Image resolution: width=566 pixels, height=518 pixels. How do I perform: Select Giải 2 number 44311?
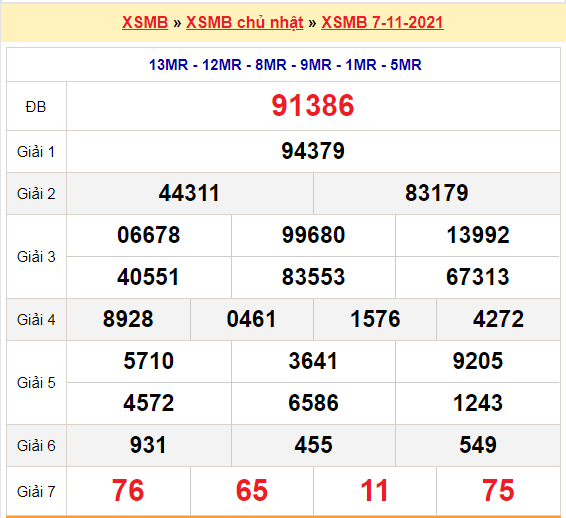point(189,193)
